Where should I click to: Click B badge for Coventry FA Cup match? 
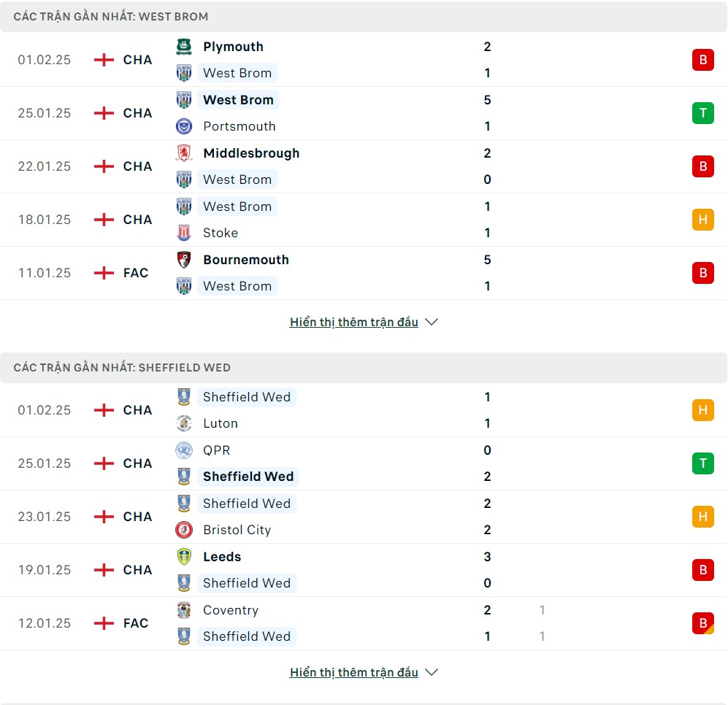click(x=703, y=623)
